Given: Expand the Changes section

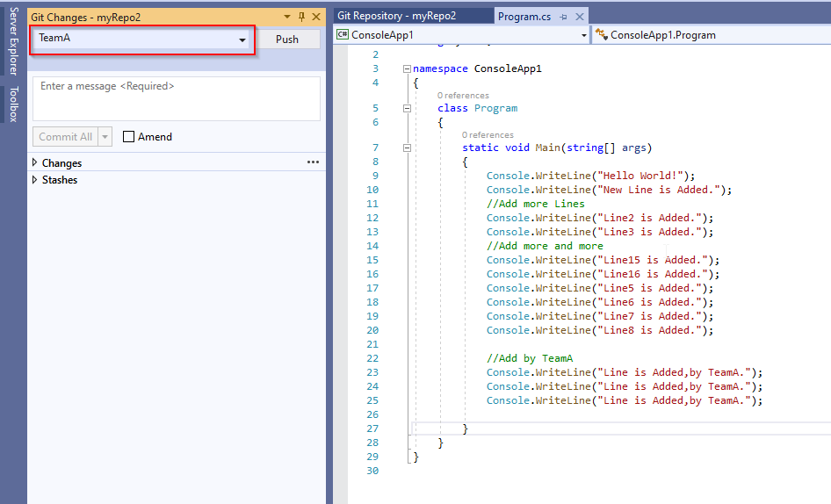Looking at the screenshot, I should pos(35,162).
